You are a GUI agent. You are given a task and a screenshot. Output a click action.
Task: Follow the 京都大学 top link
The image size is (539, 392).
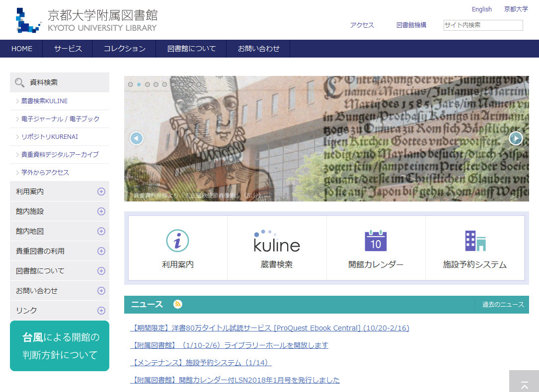coord(516,9)
